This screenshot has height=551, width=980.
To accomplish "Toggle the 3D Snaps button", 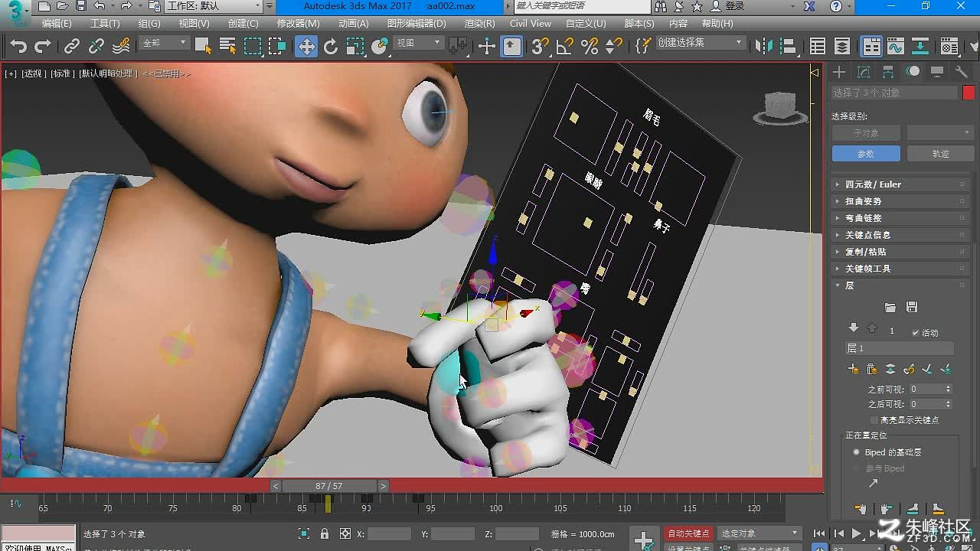I will coord(541,47).
